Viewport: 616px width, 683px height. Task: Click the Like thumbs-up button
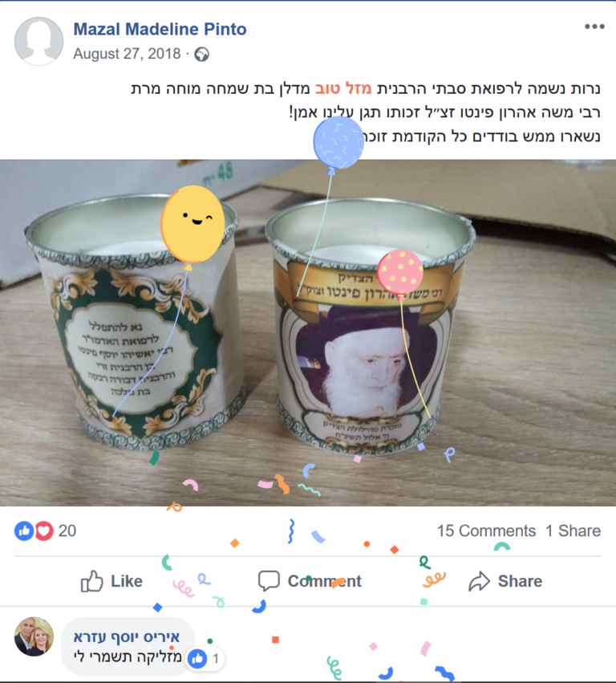pos(111,581)
